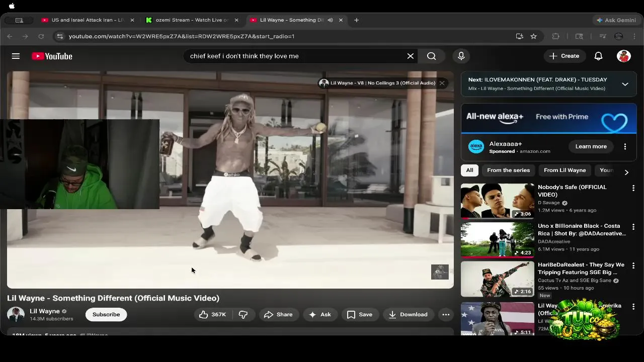This screenshot has width=644, height=362.
Task: Open the Alexa ad options menu
Action: tap(625, 146)
